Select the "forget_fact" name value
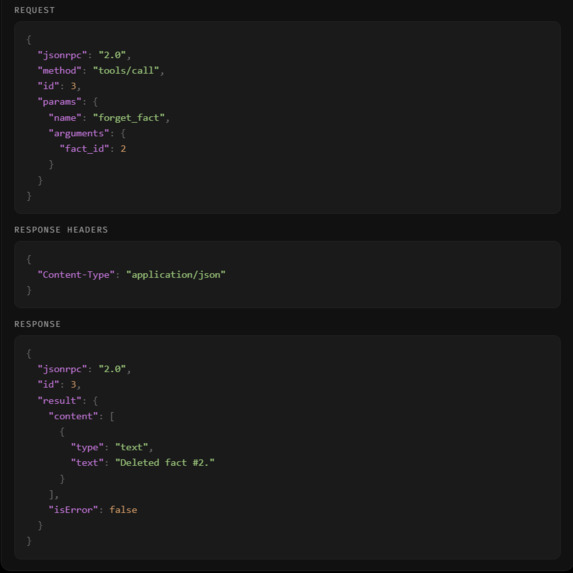 [129, 118]
